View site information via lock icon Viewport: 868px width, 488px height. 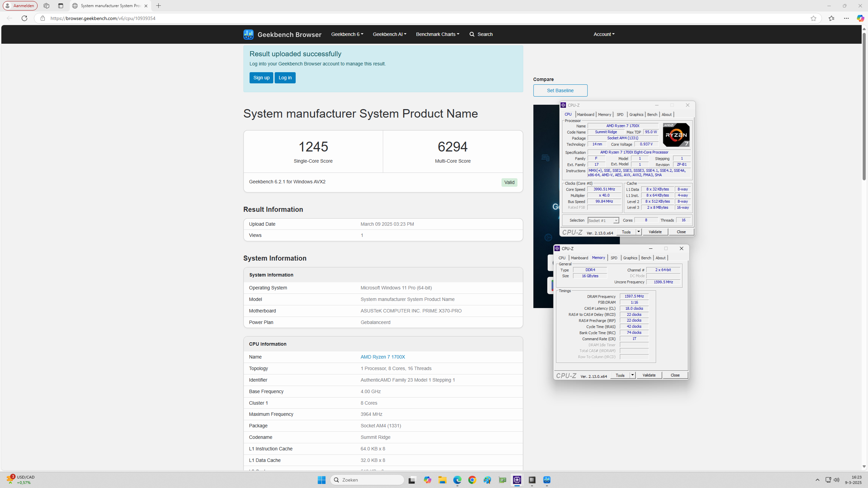click(x=42, y=18)
